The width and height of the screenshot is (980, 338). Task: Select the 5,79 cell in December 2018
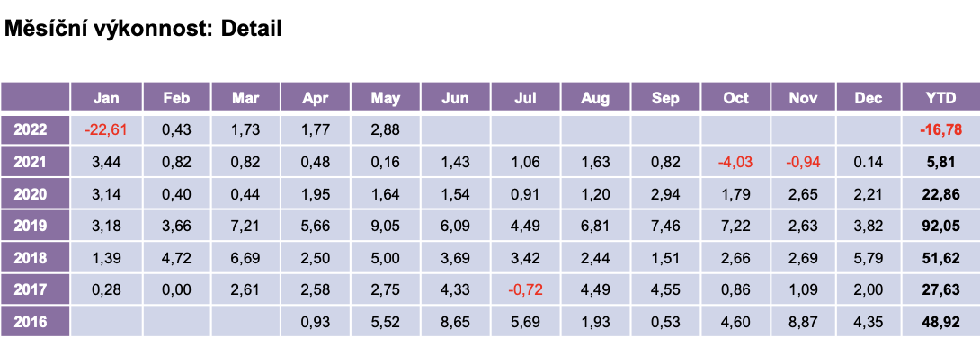[869, 257]
